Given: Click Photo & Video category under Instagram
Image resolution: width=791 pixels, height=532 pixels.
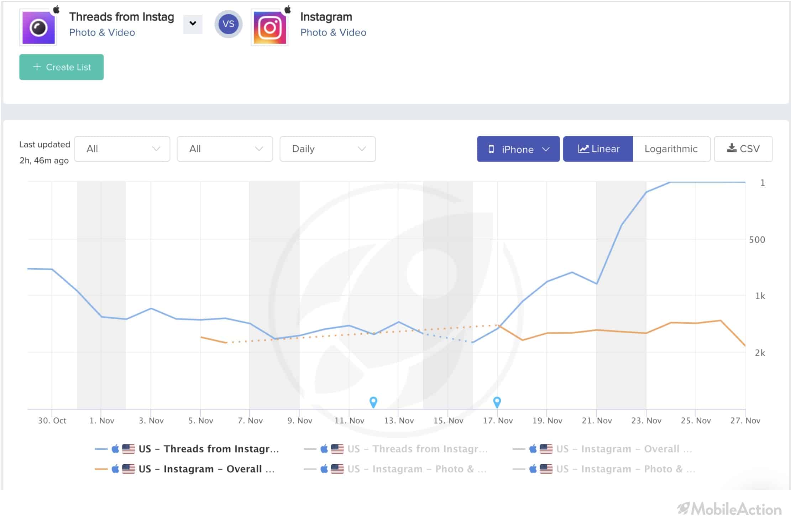Looking at the screenshot, I should [x=333, y=32].
